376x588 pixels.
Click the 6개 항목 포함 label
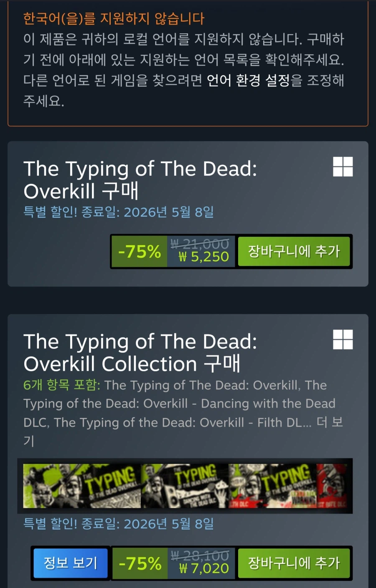click(62, 385)
